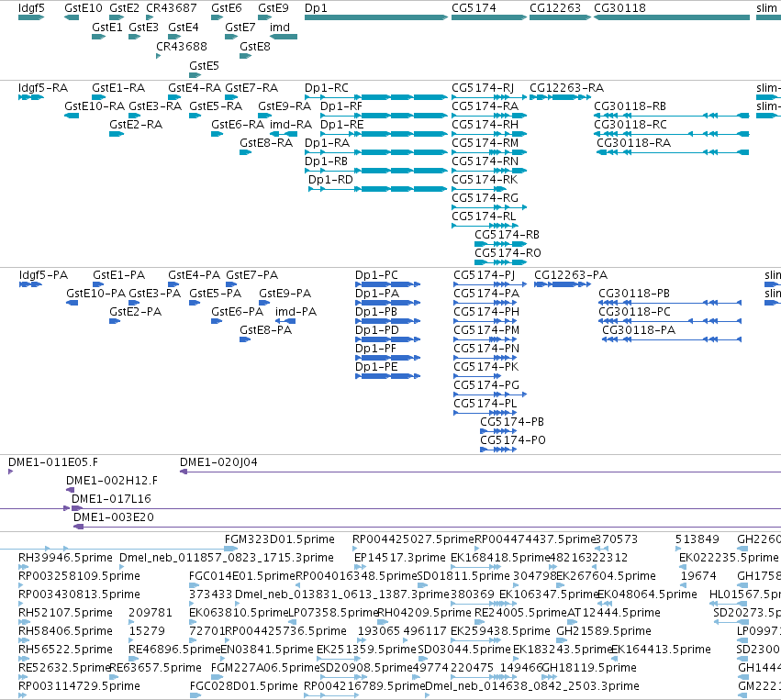The image size is (781, 700).
Task: Click EST Dmel_neb_014638_0842_2503.3prime label
Action: (x=532, y=686)
